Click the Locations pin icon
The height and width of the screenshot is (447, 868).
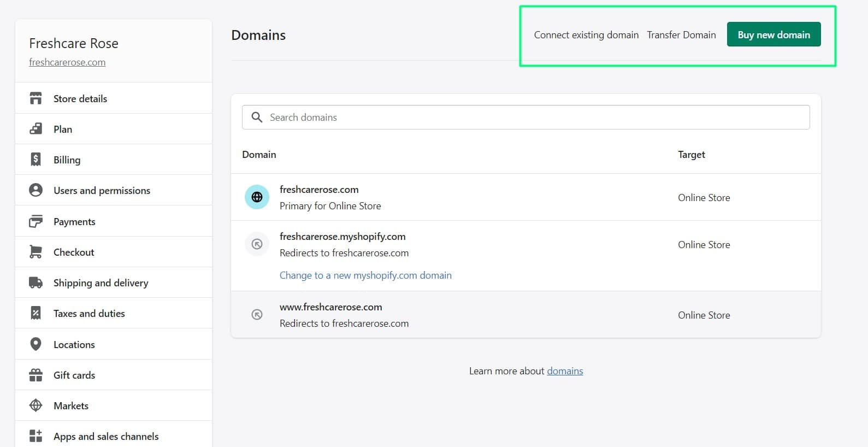(36, 344)
